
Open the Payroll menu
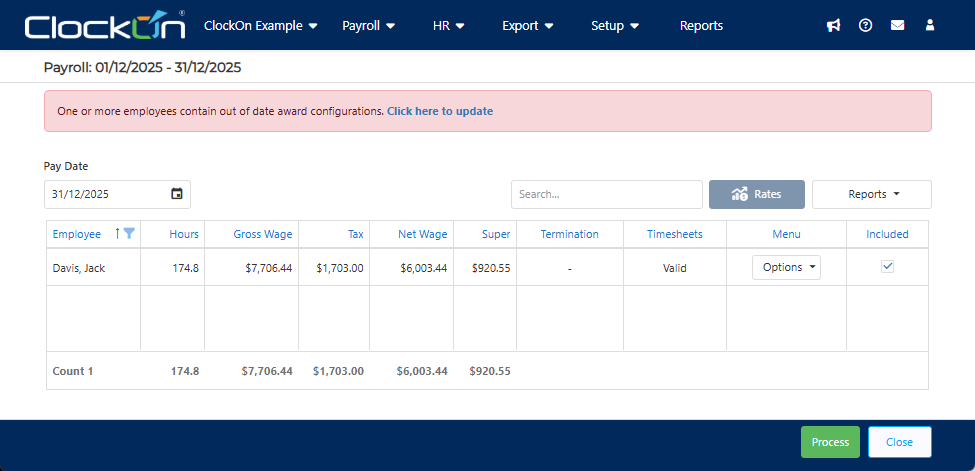(x=369, y=26)
